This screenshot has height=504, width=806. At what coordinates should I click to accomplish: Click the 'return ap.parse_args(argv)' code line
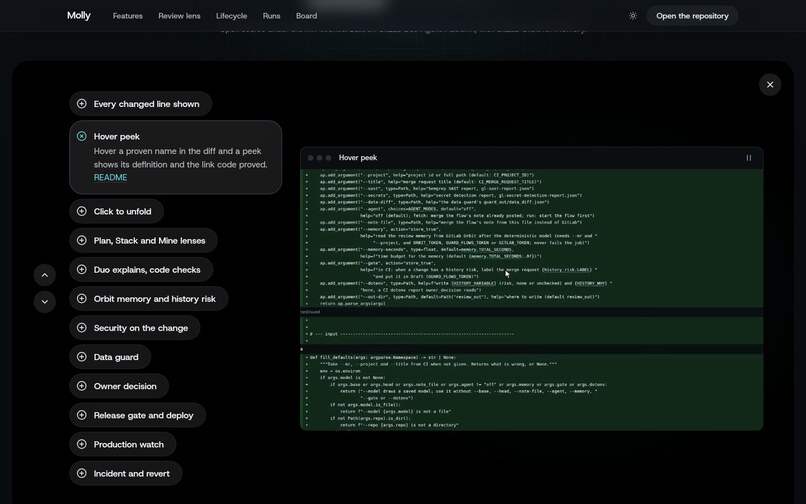[x=352, y=304]
